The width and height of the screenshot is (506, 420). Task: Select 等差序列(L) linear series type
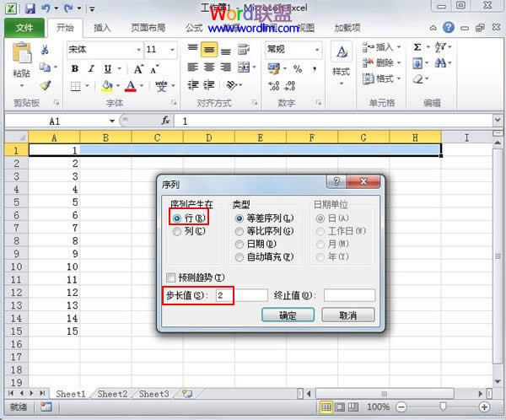[x=240, y=218]
